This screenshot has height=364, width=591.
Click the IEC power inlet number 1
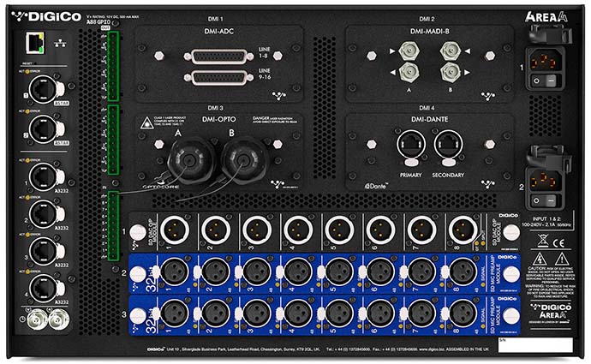pyautogui.click(x=550, y=63)
